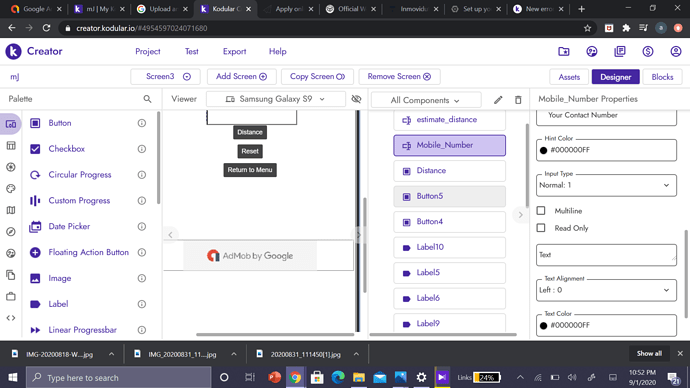Select the User Interface palette category icon
The image size is (690, 388).
tap(11, 124)
